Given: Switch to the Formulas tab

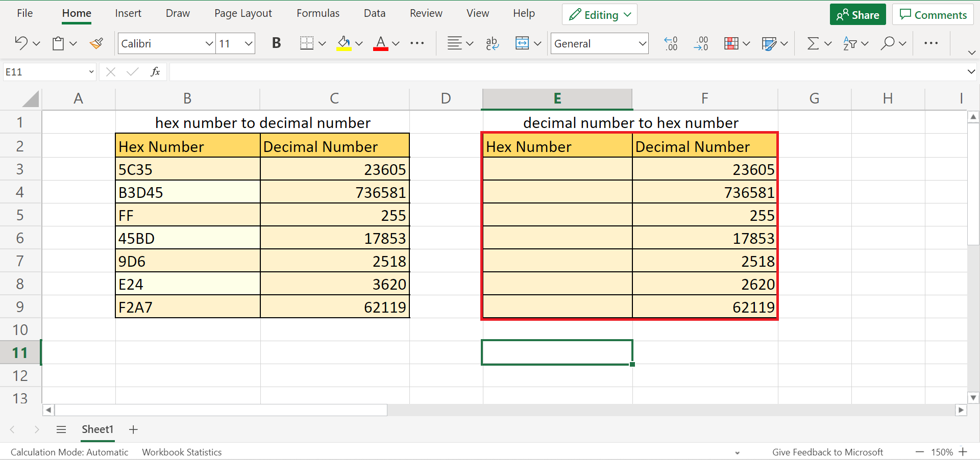Looking at the screenshot, I should pyautogui.click(x=317, y=13).
